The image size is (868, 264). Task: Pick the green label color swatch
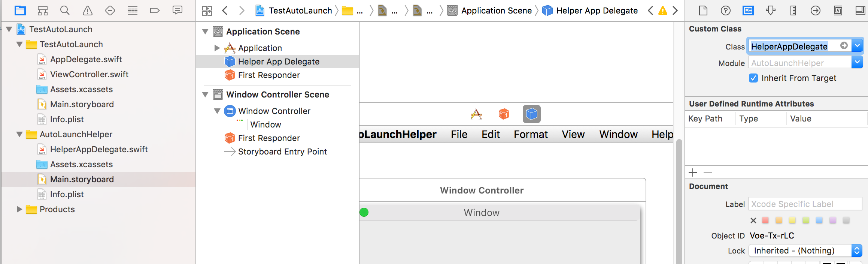[806, 220]
